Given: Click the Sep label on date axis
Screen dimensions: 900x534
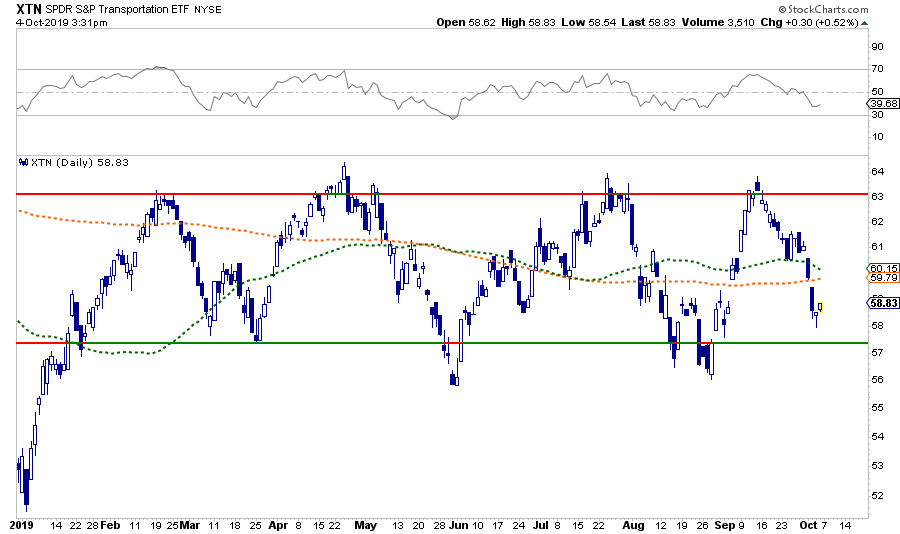Looking at the screenshot, I should (725, 525).
